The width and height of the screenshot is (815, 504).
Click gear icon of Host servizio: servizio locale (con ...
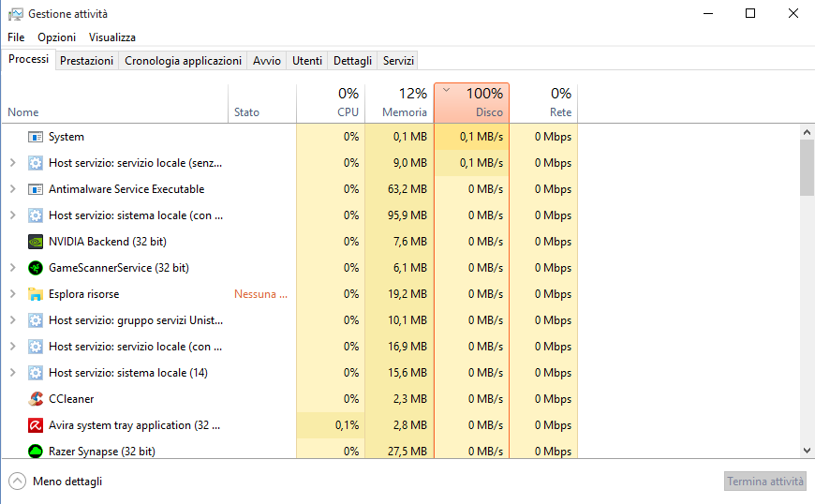(x=36, y=347)
